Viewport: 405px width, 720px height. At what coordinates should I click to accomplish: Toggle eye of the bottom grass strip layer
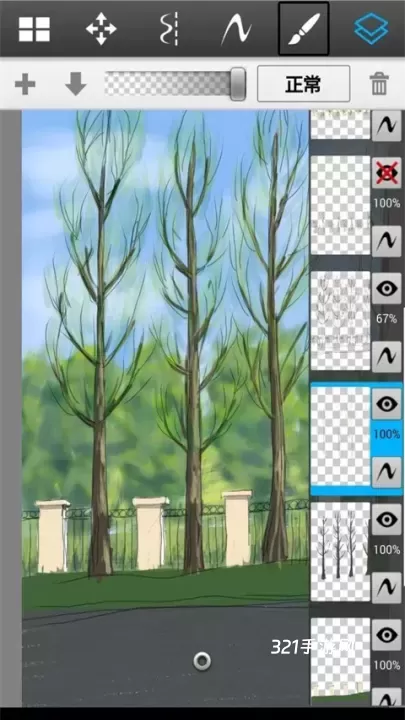(387, 635)
